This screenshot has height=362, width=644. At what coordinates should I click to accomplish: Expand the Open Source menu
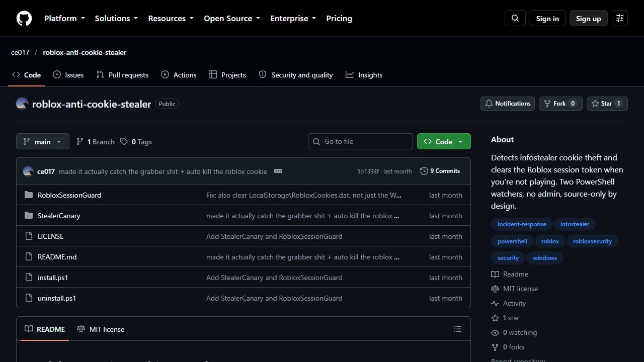(232, 19)
